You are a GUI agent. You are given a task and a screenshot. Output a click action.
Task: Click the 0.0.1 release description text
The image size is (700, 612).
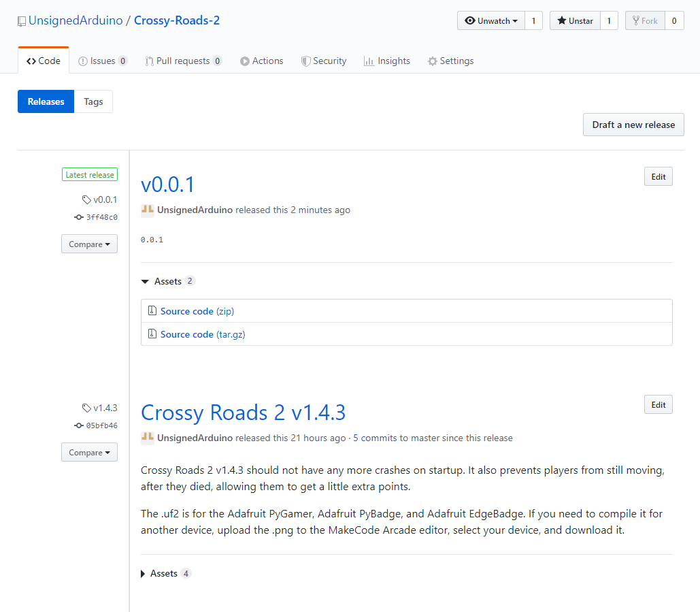(x=152, y=240)
